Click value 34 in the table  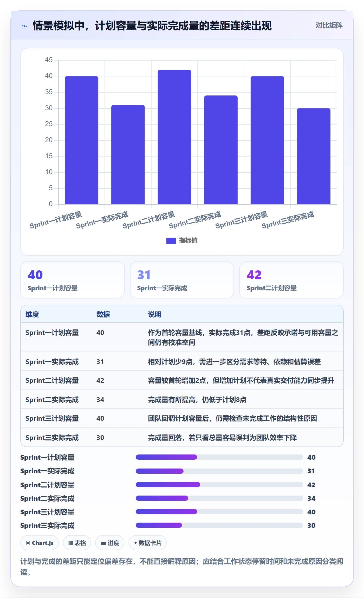click(x=100, y=400)
